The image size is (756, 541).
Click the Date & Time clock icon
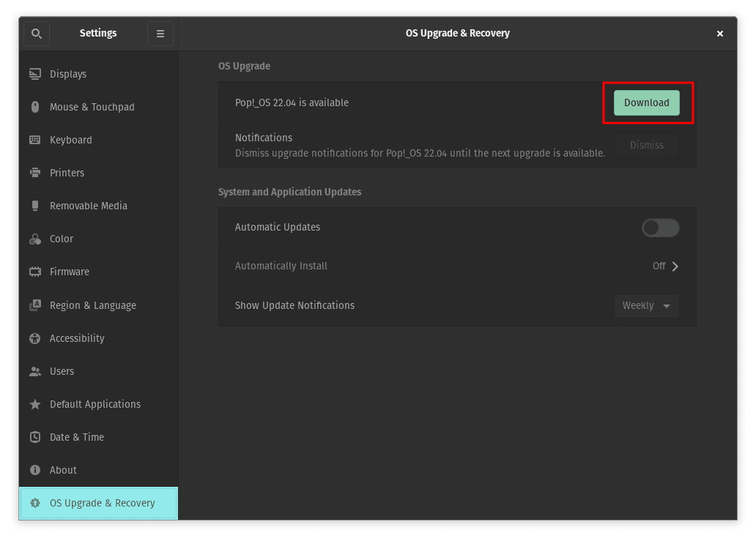pos(34,437)
